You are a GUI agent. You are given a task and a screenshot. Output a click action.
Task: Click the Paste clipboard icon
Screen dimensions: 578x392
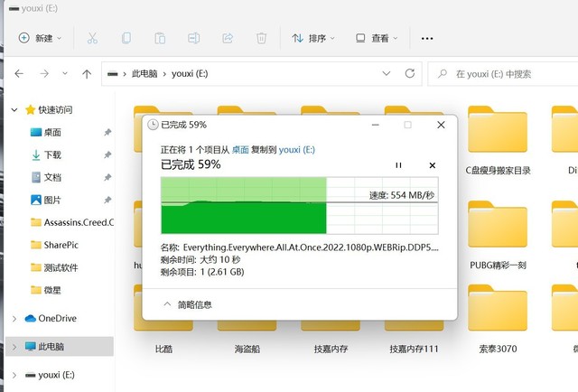160,38
